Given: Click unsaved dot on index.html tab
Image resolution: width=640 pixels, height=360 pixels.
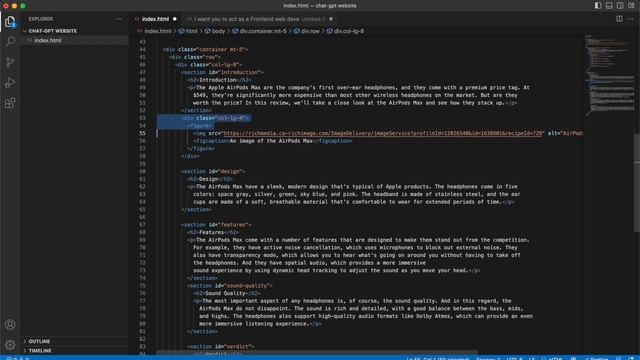Looking at the screenshot, I should click(175, 19).
